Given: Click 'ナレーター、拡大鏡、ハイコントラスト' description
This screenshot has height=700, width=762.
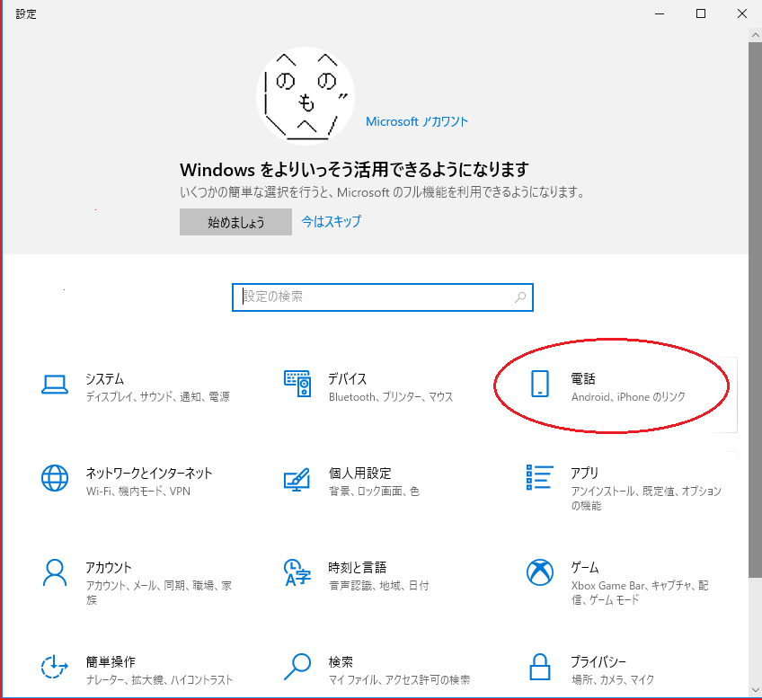Looking at the screenshot, I should point(159,679).
